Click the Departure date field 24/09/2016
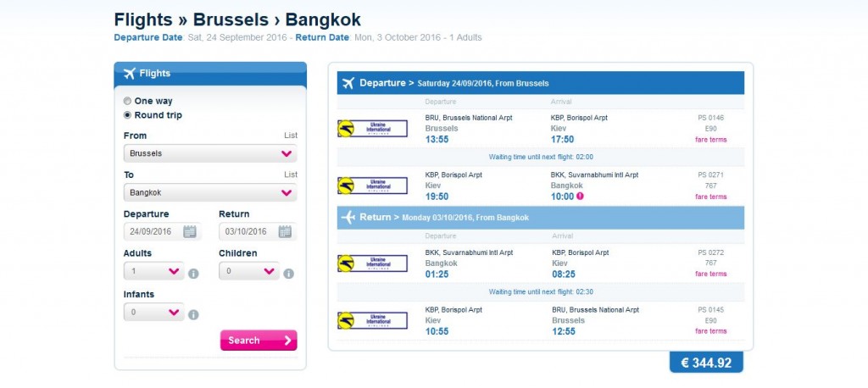The width and height of the screenshot is (868, 388). pyautogui.click(x=153, y=231)
